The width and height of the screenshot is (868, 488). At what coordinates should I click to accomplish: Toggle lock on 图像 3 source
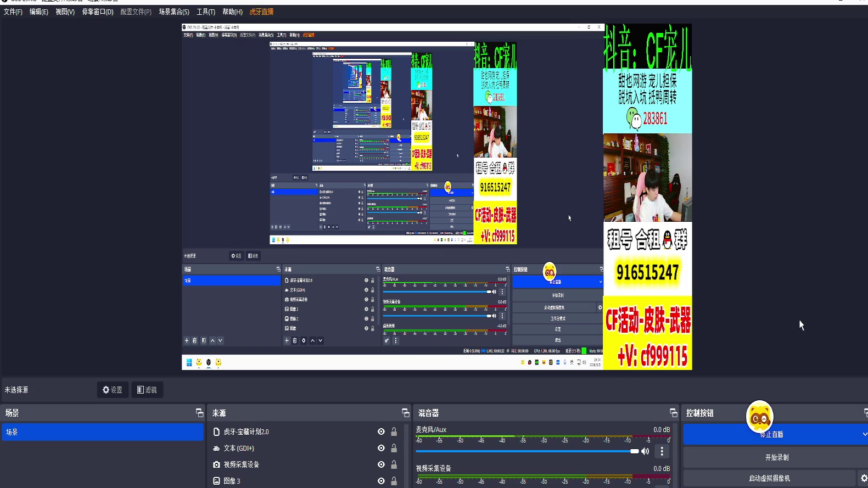coord(394,481)
